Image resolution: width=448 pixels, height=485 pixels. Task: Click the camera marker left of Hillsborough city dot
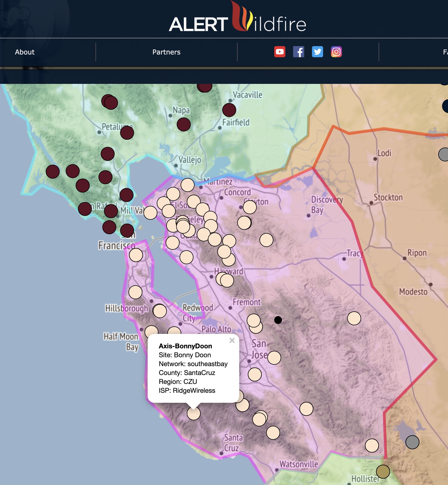(x=135, y=292)
